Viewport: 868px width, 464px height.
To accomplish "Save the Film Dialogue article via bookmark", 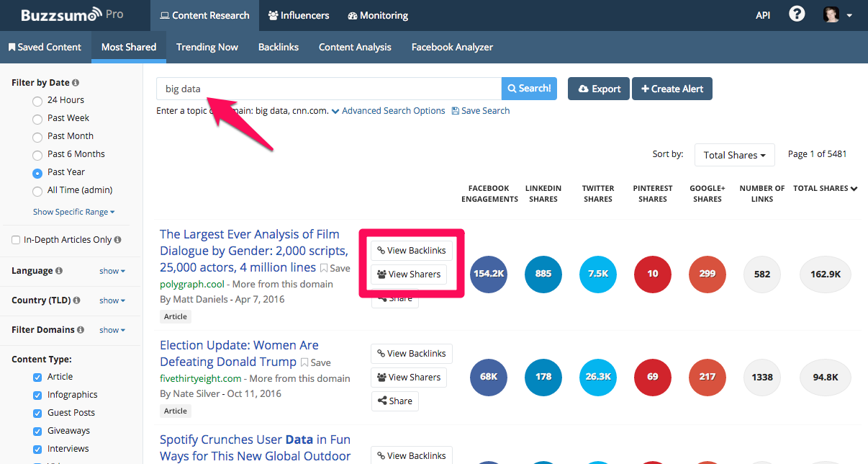I will click(335, 268).
